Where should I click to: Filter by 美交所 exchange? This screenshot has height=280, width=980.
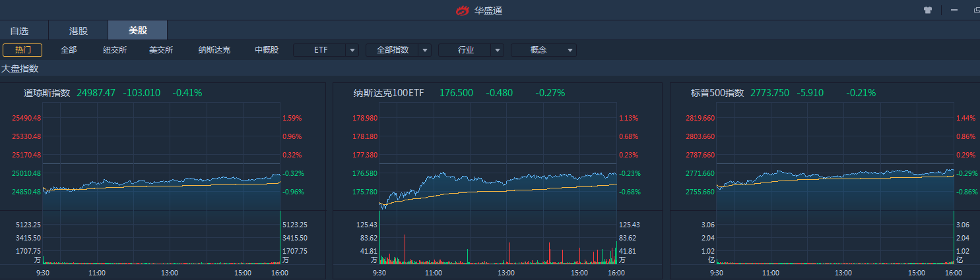click(x=161, y=50)
